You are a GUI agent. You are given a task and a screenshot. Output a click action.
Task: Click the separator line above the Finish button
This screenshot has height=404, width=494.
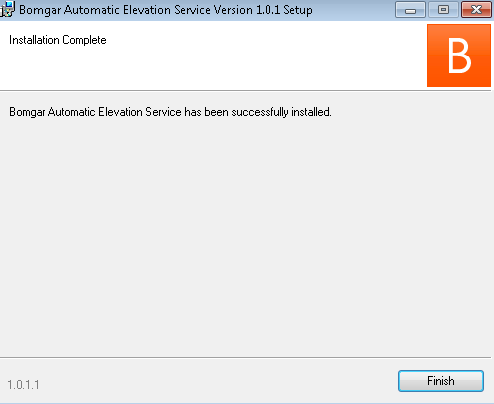pyautogui.click(x=245, y=357)
